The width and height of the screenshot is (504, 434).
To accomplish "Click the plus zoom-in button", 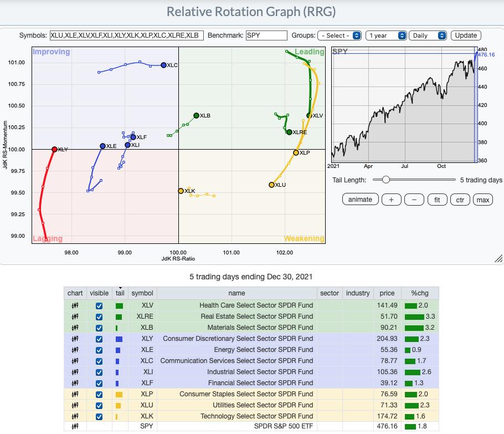I will (391, 200).
